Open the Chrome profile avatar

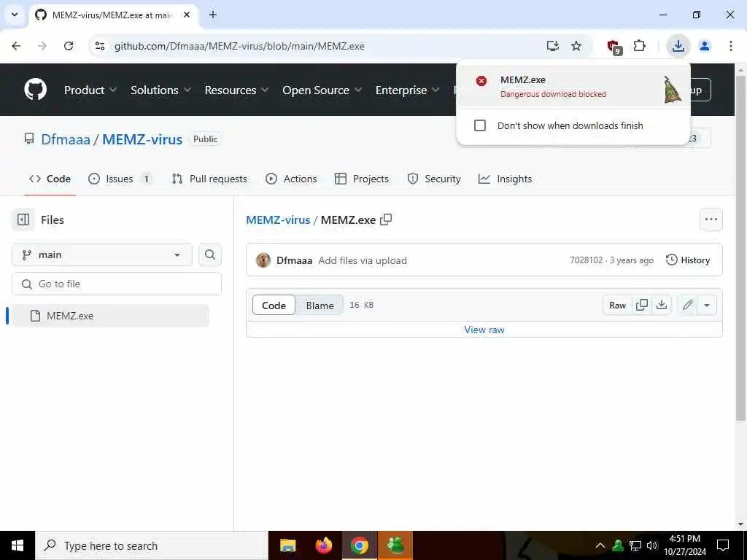[705, 46]
